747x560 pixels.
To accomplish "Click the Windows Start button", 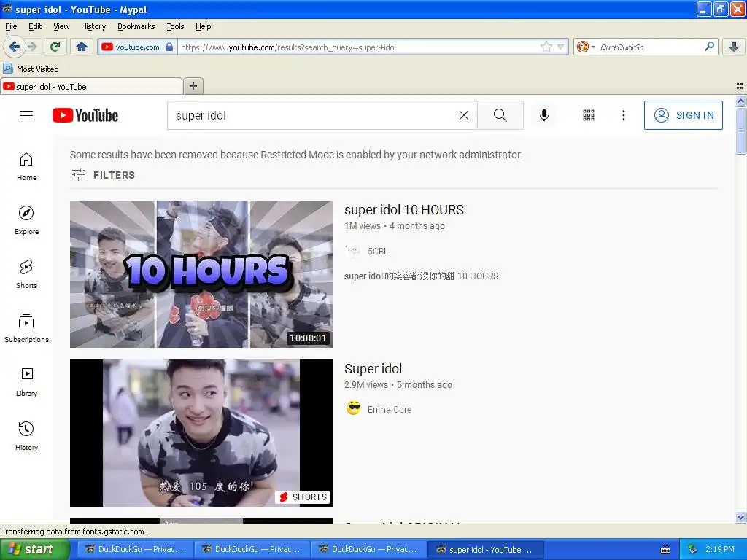I will tap(34, 549).
